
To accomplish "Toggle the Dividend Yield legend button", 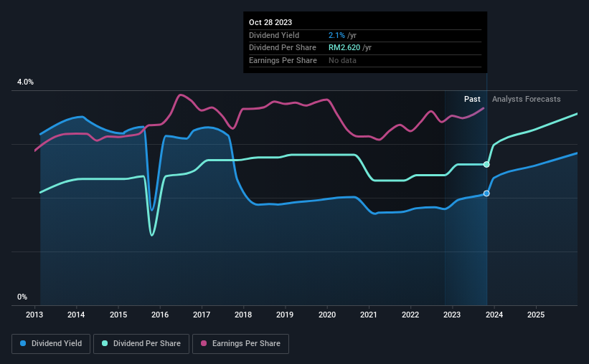I will [x=51, y=344].
